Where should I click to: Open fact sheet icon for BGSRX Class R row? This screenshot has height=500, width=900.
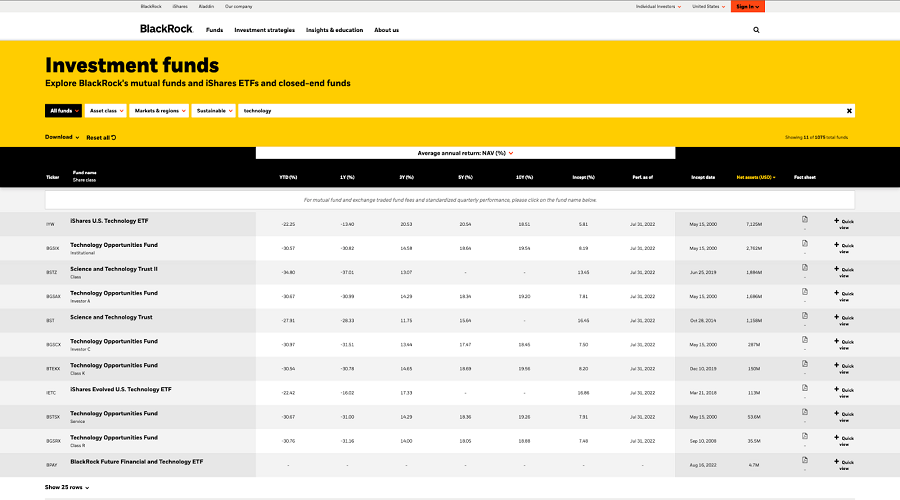[805, 436]
